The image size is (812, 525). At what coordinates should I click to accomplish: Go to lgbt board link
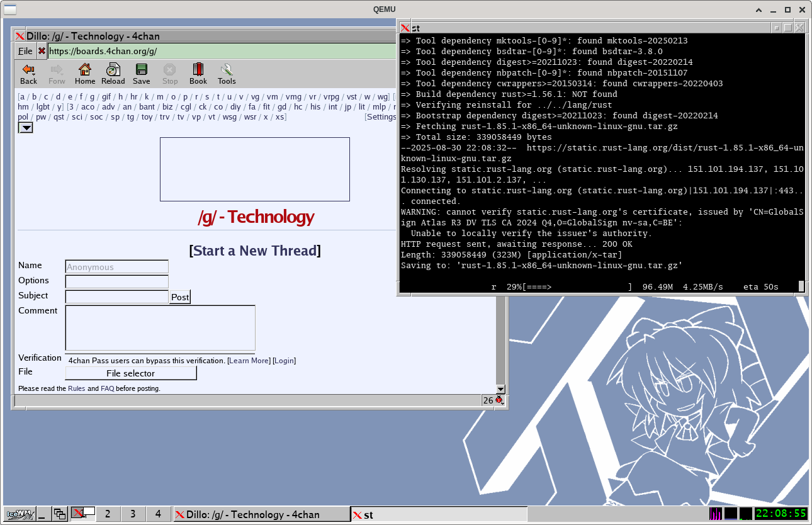pyautogui.click(x=43, y=106)
